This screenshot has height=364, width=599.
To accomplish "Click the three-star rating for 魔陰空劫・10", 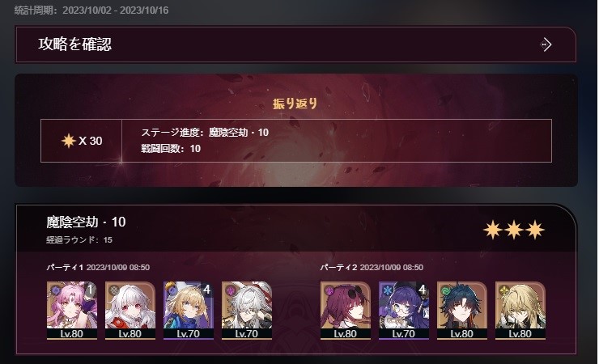I will click(514, 230).
